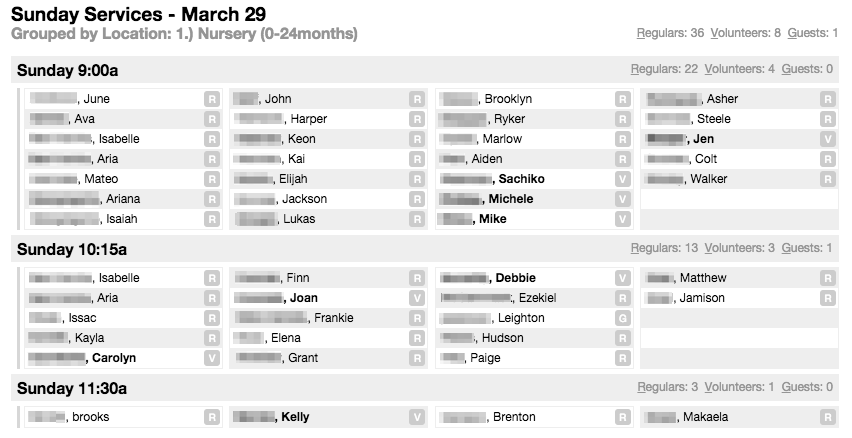This screenshot has width=852, height=438.
Task: Select the Mateo entry in the roster
Action: (x=101, y=179)
